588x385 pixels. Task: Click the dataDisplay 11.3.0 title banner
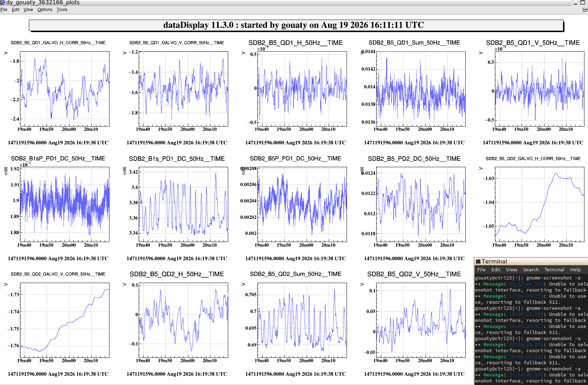click(x=296, y=25)
